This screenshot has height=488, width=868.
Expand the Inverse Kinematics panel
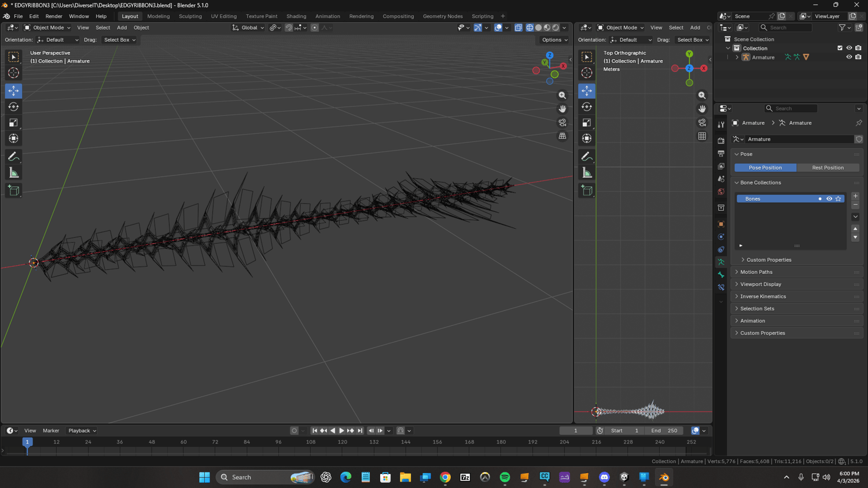(x=763, y=296)
